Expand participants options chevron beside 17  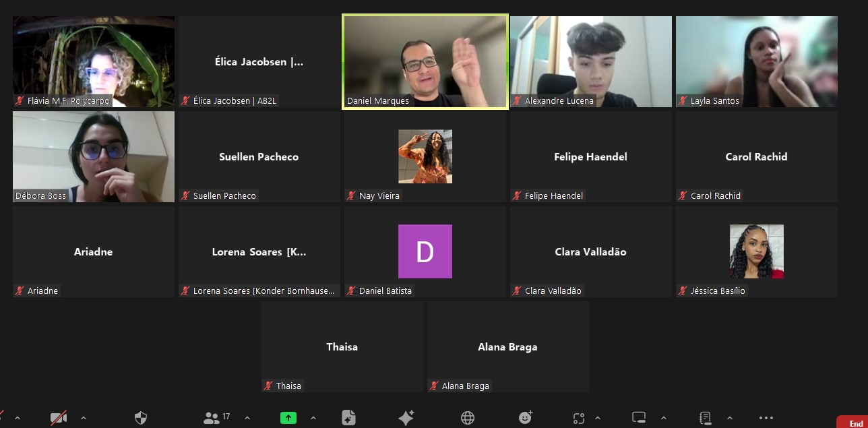click(247, 418)
